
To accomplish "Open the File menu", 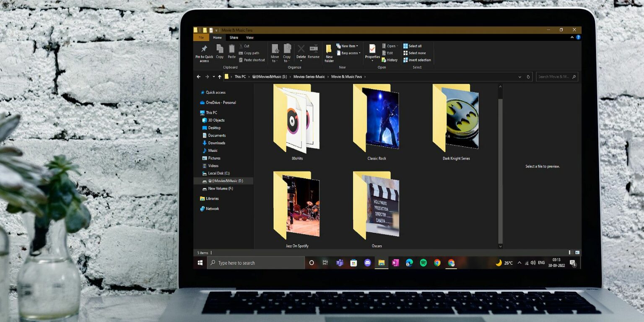I will point(201,38).
